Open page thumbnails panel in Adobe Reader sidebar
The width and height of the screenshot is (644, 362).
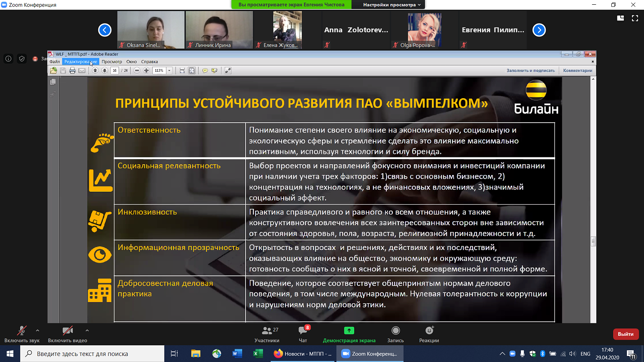[x=53, y=82]
